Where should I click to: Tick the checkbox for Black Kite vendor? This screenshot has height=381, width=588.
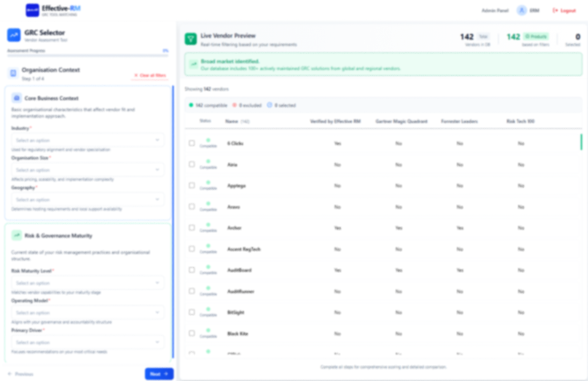192,333
